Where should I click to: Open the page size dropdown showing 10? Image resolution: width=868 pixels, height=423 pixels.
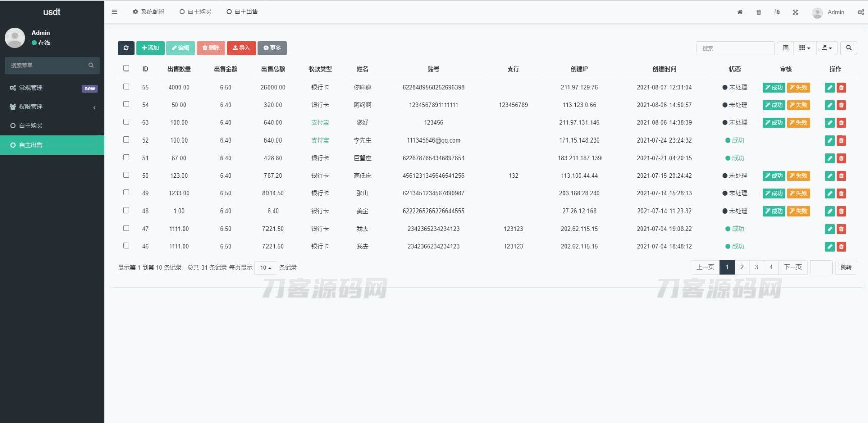265,268
